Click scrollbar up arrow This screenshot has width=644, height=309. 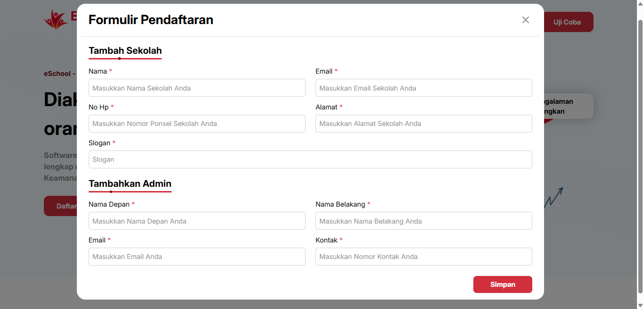(640, 4)
